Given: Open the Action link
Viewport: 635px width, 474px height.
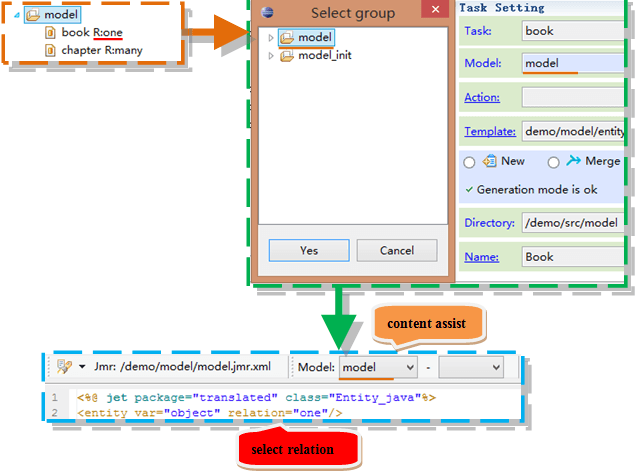Looking at the screenshot, I should click(x=482, y=97).
